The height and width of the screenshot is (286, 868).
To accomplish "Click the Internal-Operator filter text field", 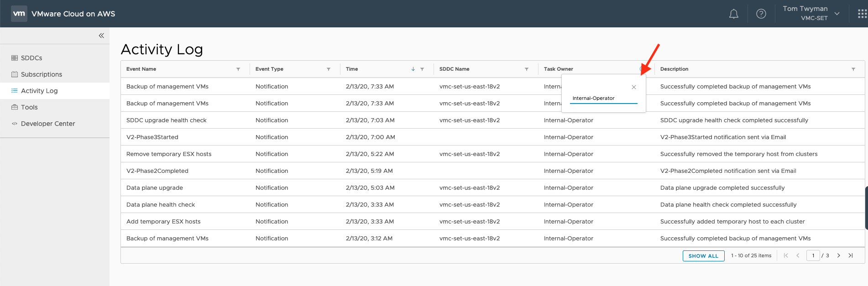I will pyautogui.click(x=603, y=99).
